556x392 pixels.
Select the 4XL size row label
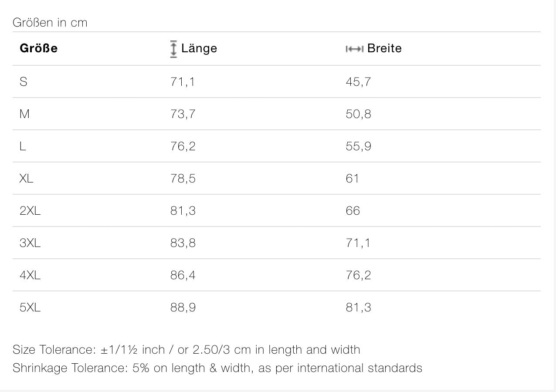[30, 275]
